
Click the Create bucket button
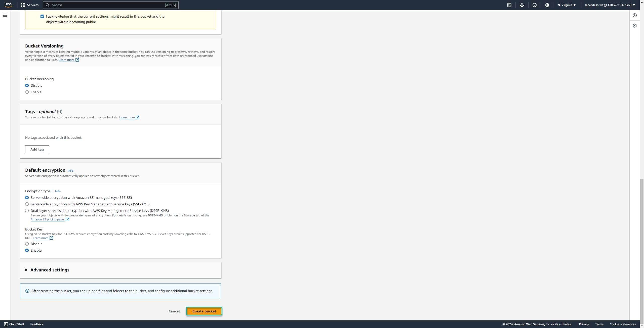pos(204,311)
